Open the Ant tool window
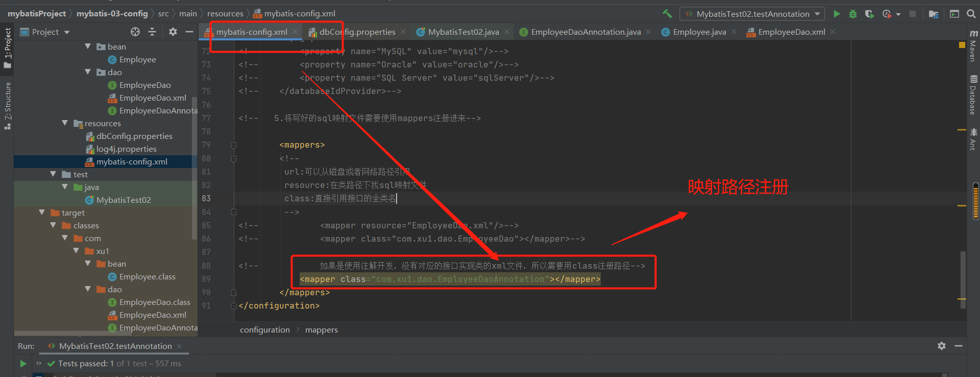This screenshot has width=980, height=377. click(x=973, y=139)
